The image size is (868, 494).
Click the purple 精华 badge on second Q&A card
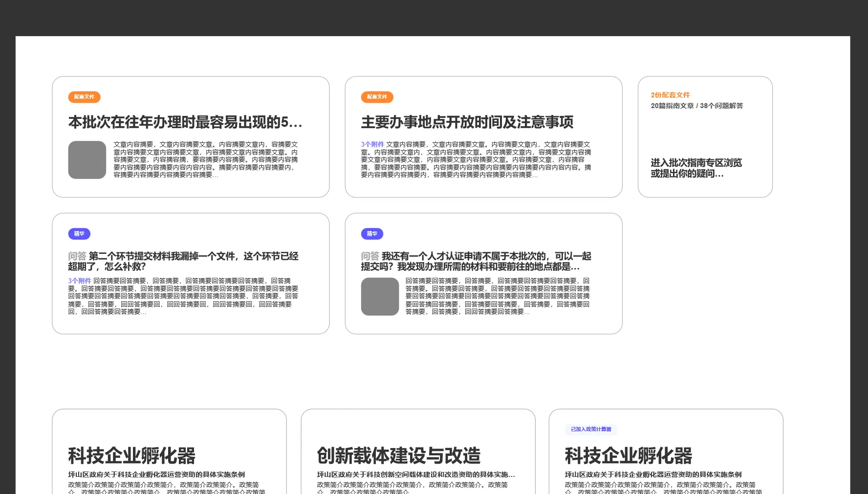pos(372,234)
